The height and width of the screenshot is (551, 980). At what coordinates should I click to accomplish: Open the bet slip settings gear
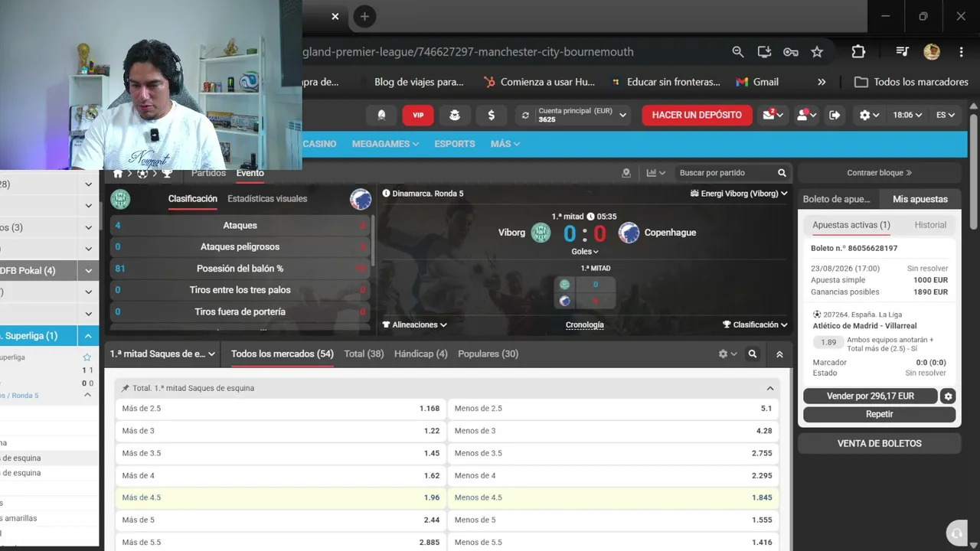point(949,396)
